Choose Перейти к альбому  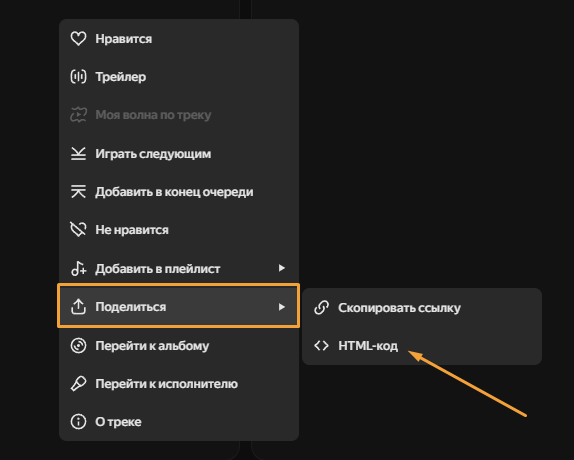coord(179,345)
